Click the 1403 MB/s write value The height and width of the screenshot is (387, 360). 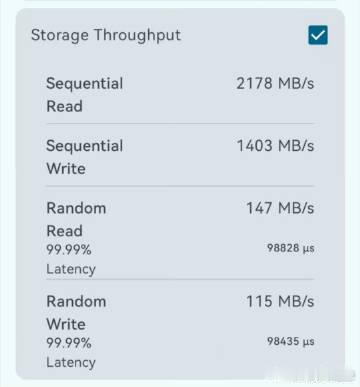[x=275, y=146]
